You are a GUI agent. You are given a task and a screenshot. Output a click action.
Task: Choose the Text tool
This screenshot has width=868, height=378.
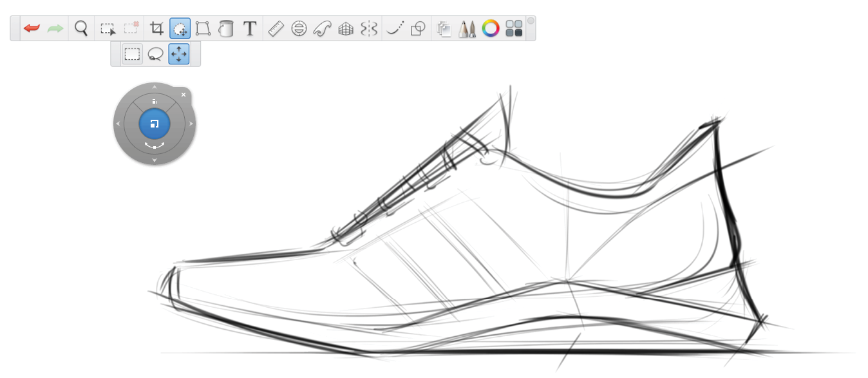(x=250, y=28)
